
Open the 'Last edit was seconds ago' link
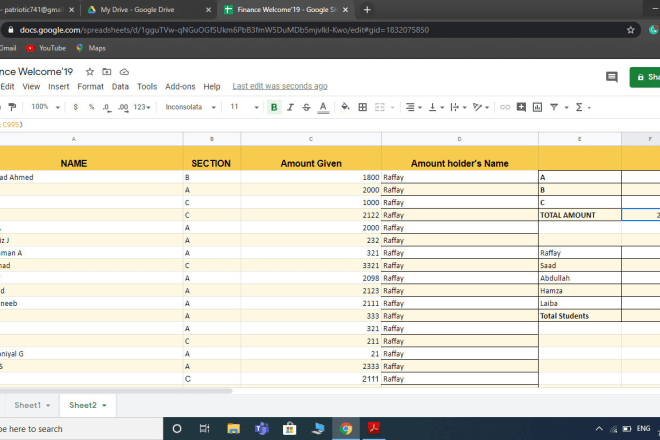pyautogui.click(x=279, y=86)
